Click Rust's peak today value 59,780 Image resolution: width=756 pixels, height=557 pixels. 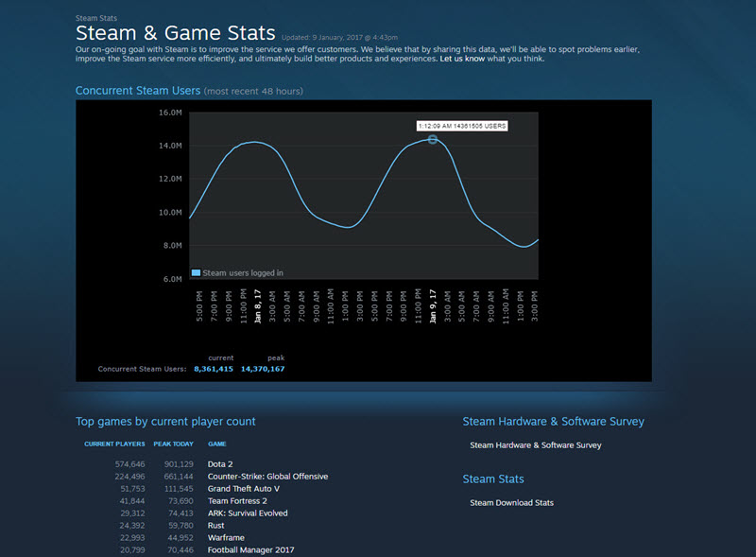coord(180,526)
